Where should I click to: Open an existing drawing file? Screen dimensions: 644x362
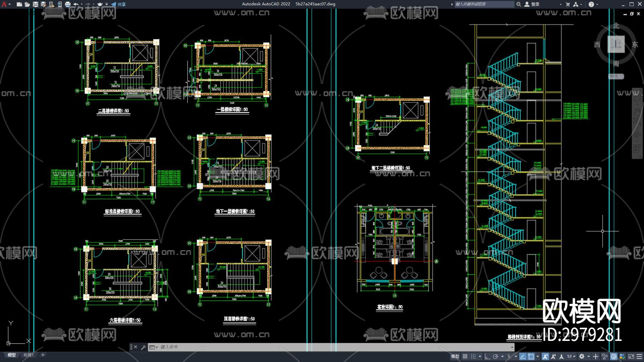click(x=27, y=4)
